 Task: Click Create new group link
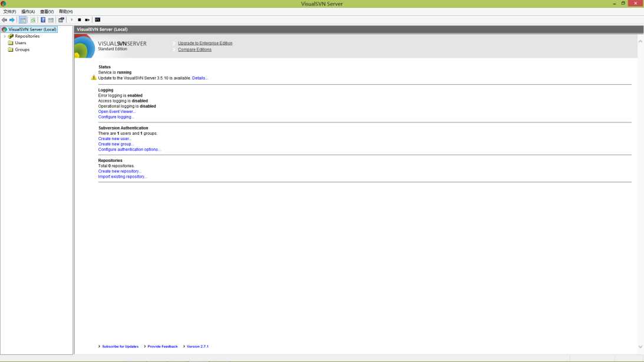(116, 144)
